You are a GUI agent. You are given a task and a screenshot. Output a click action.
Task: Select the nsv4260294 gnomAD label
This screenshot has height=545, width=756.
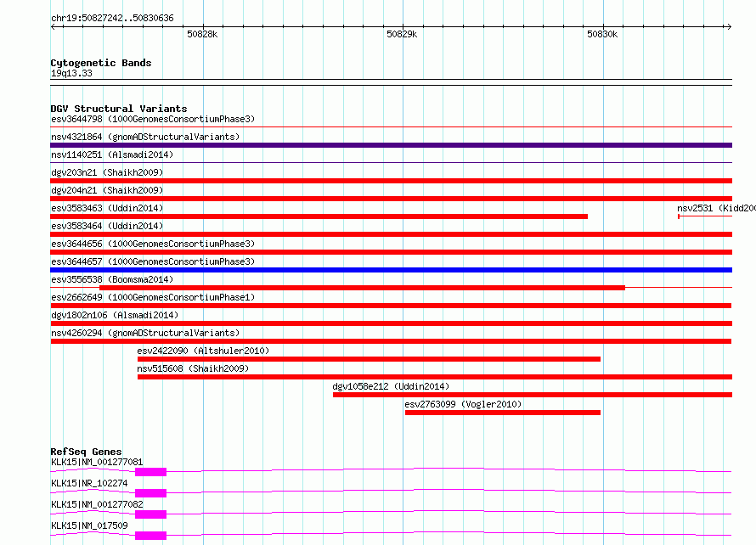point(145,333)
